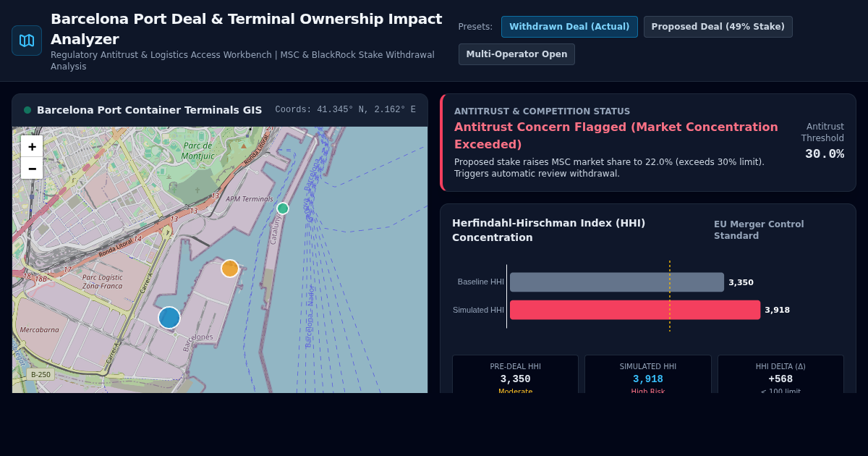Click the Parc de Montjuïc map label
868x456 pixels.
[x=198, y=151]
